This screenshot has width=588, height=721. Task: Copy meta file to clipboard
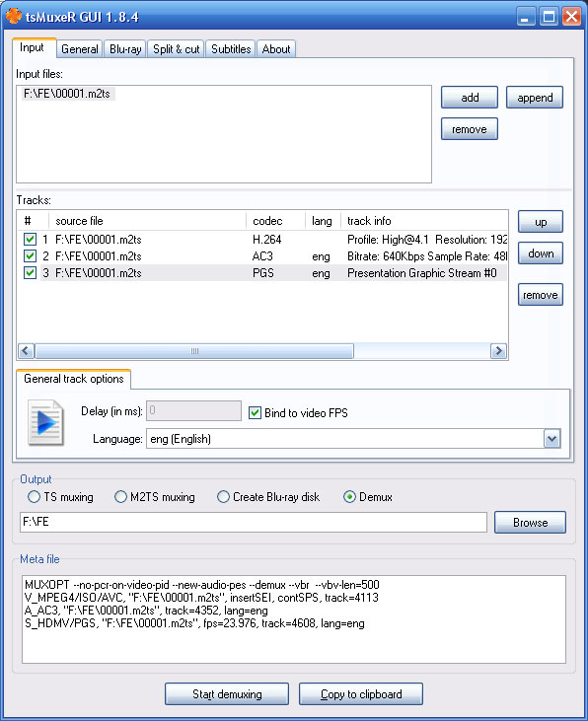pos(361,693)
